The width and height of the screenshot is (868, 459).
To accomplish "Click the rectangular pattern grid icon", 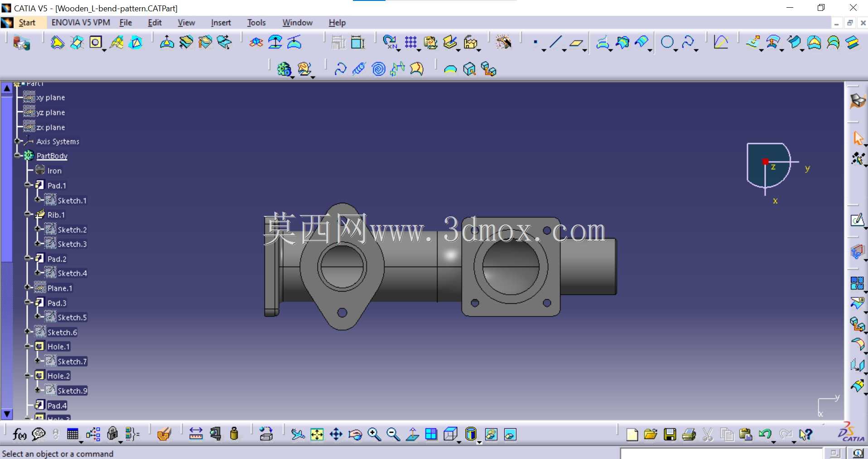I will click(x=411, y=43).
